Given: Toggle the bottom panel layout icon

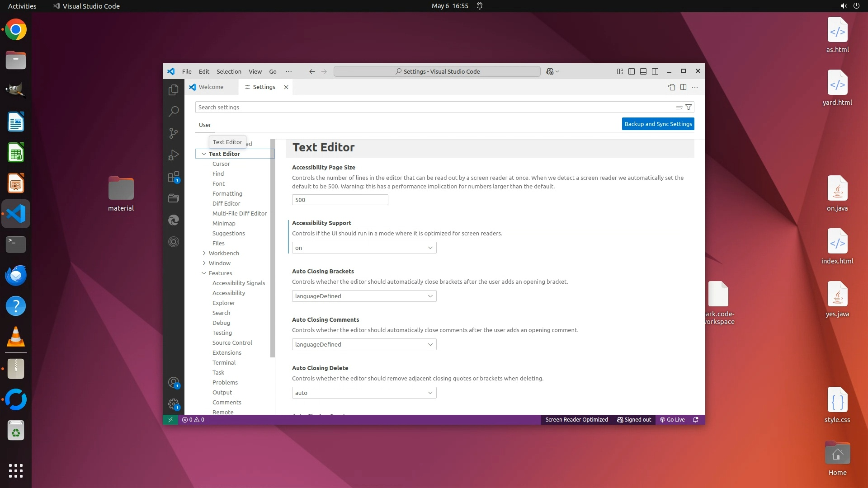Looking at the screenshot, I should (643, 71).
